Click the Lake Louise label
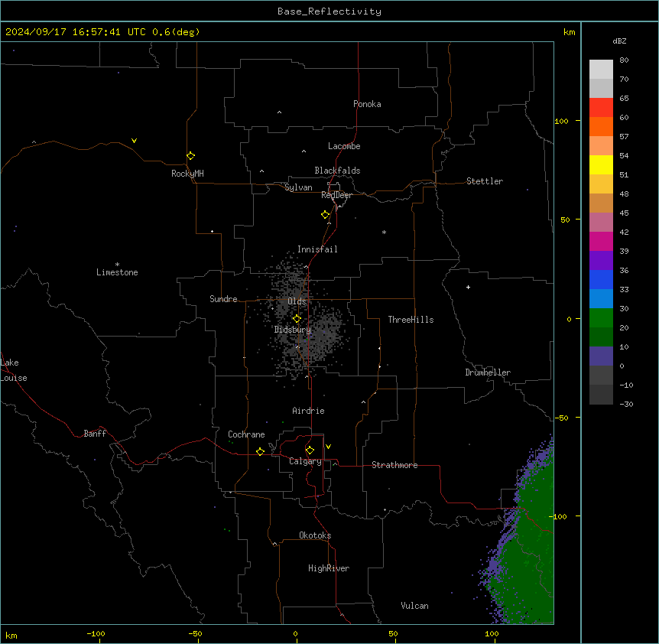The width and height of the screenshot is (659, 644). pos(12,370)
